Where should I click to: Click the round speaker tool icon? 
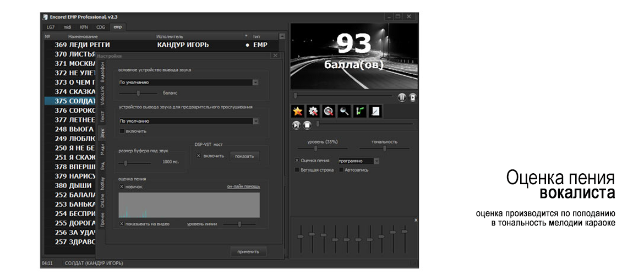pyautogui.click(x=329, y=111)
